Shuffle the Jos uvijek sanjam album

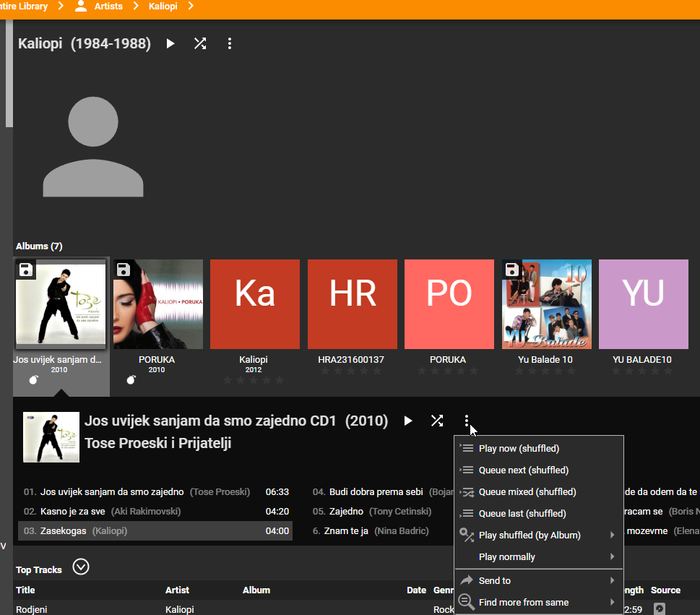[437, 421]
